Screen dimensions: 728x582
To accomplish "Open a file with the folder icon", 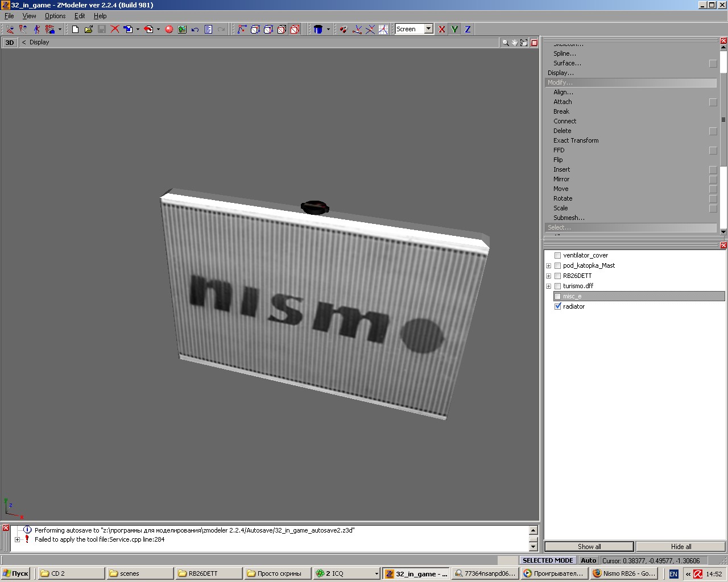I will point(88,29).
